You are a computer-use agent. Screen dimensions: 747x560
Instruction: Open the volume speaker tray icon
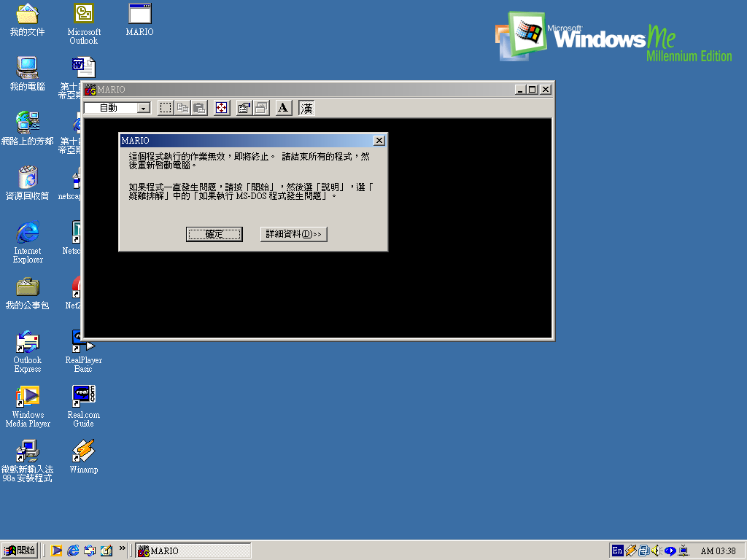pos(657,551)
